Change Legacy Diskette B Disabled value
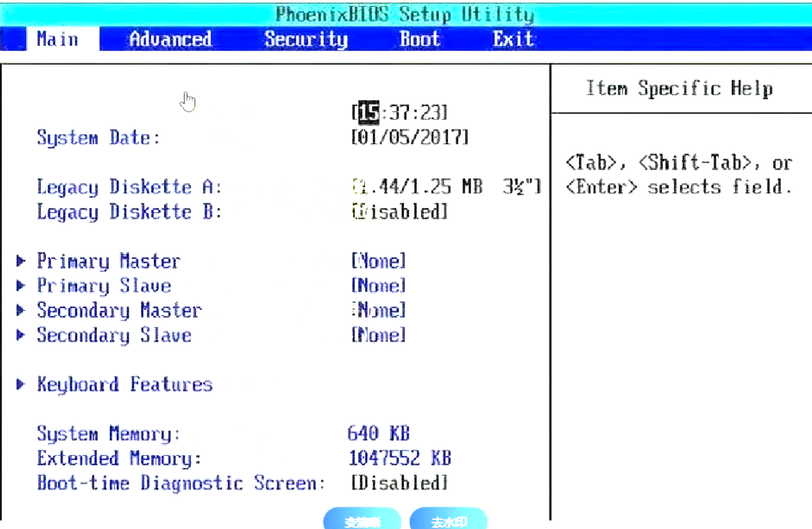This screenshot has width=812, height=529. 399,212
